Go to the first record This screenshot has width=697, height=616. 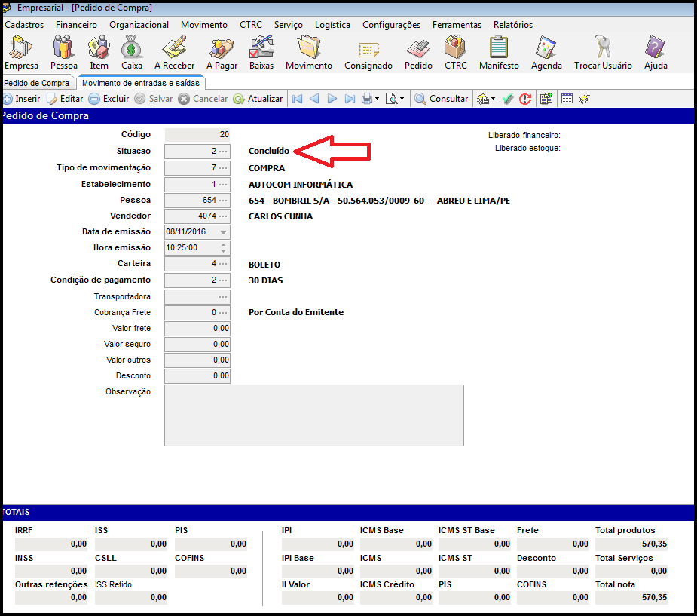click(297, 99)
